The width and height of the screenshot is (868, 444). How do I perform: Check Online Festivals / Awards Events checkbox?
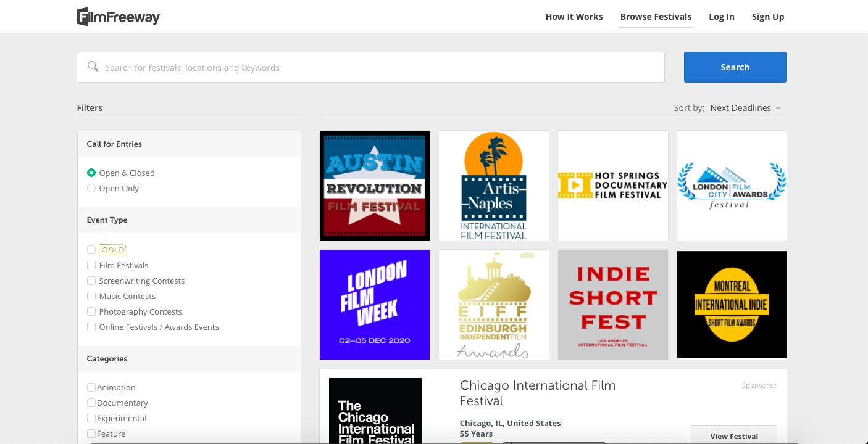tap(91, 327)
